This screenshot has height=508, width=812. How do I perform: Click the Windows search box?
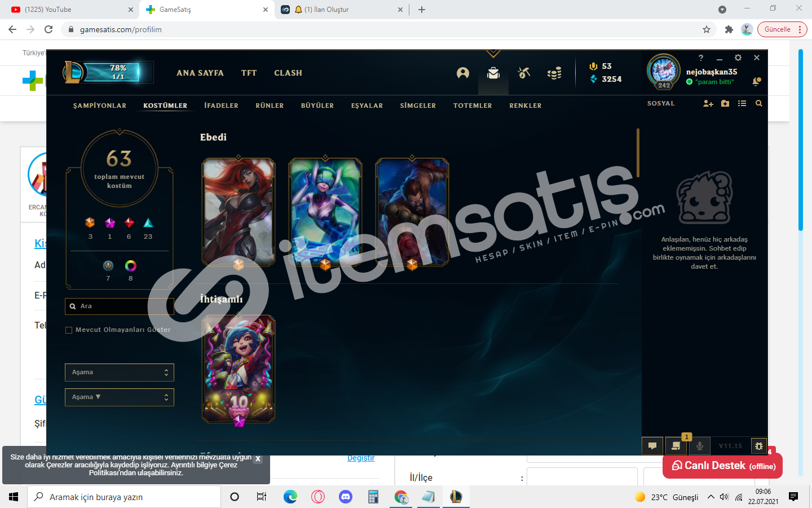(x=124, y=497)
